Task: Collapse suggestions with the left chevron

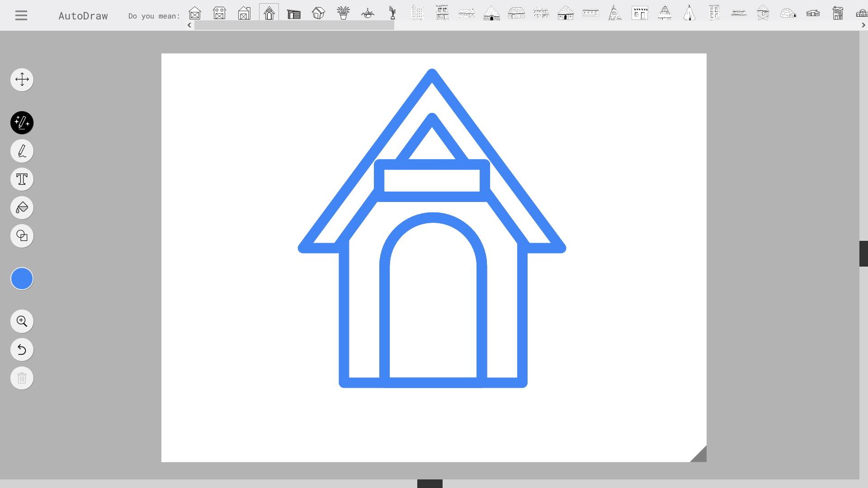Action: 189,25
